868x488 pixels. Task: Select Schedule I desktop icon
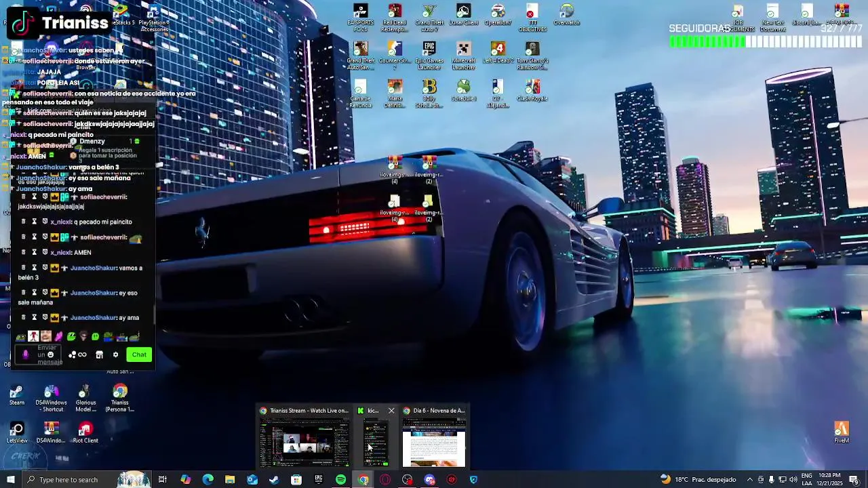(x=463, y=91)
